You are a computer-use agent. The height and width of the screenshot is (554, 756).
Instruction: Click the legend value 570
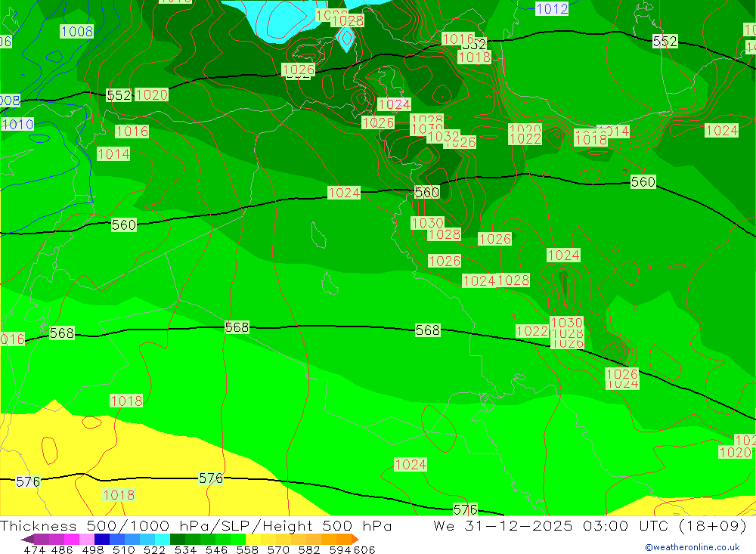278,549
